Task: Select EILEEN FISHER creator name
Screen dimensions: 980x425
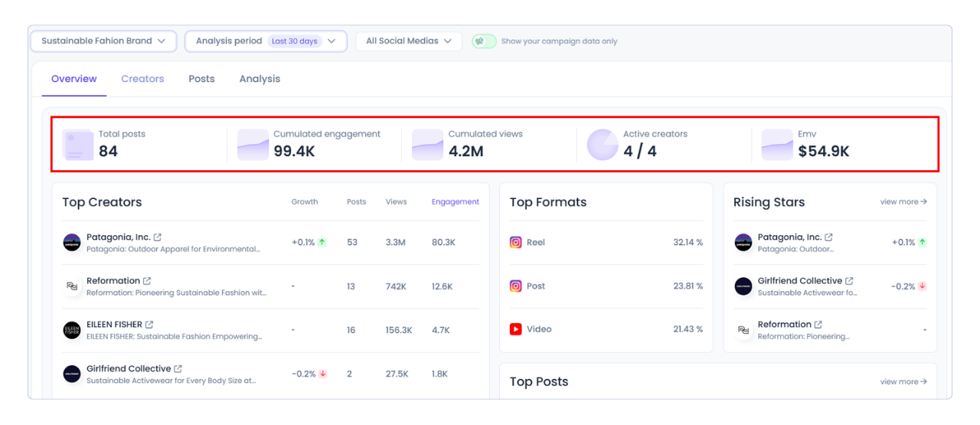Action: click(114, 325)
